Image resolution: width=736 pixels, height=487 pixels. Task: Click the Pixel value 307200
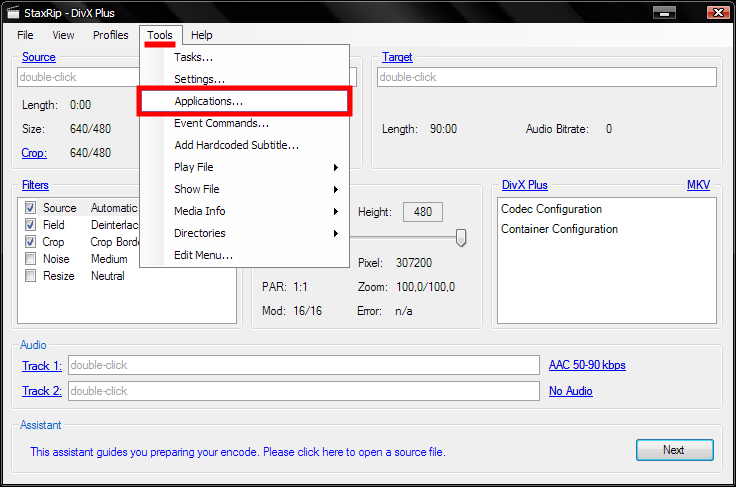tap(414, 263)
